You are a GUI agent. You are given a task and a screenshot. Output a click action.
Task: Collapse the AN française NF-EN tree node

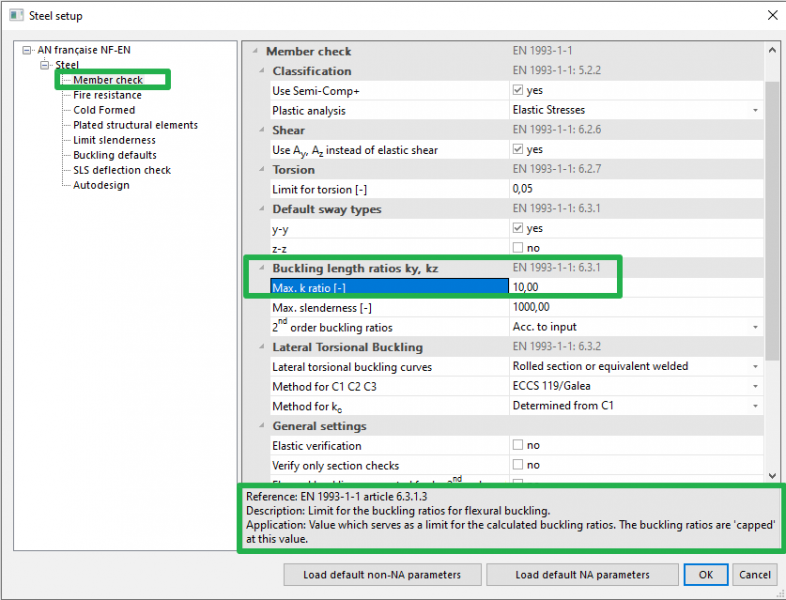pyautogui.click(x=28, y=50)
